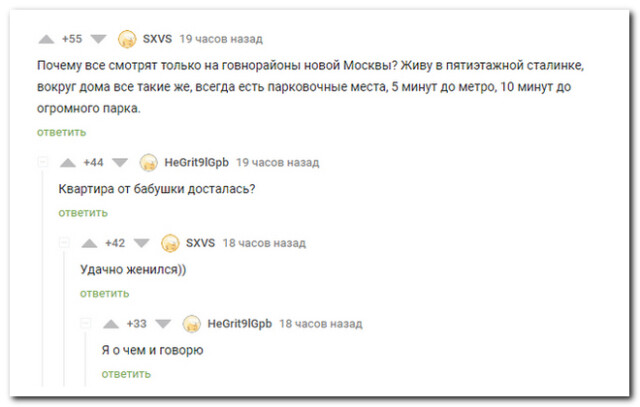Screen dimensions: 640x407
Task: Upvote the HeGrit9lGpb reply with +33
Action: (111, 324)
